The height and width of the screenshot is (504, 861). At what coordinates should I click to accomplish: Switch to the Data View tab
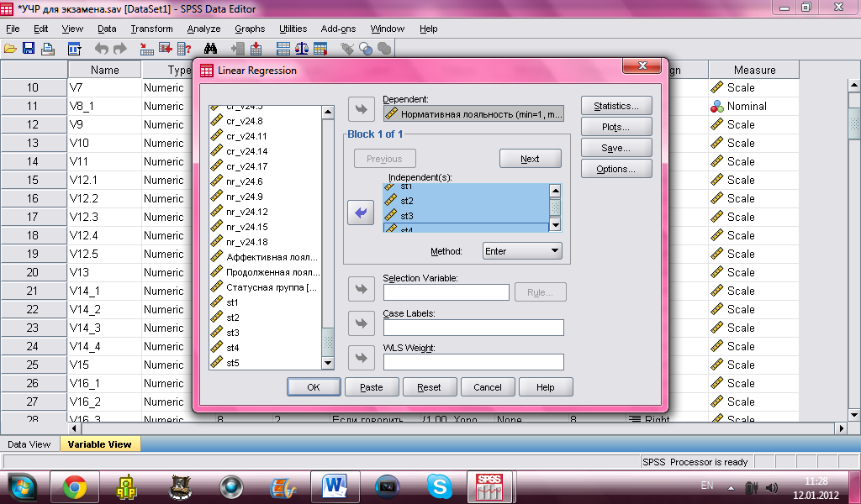(29, 444)
